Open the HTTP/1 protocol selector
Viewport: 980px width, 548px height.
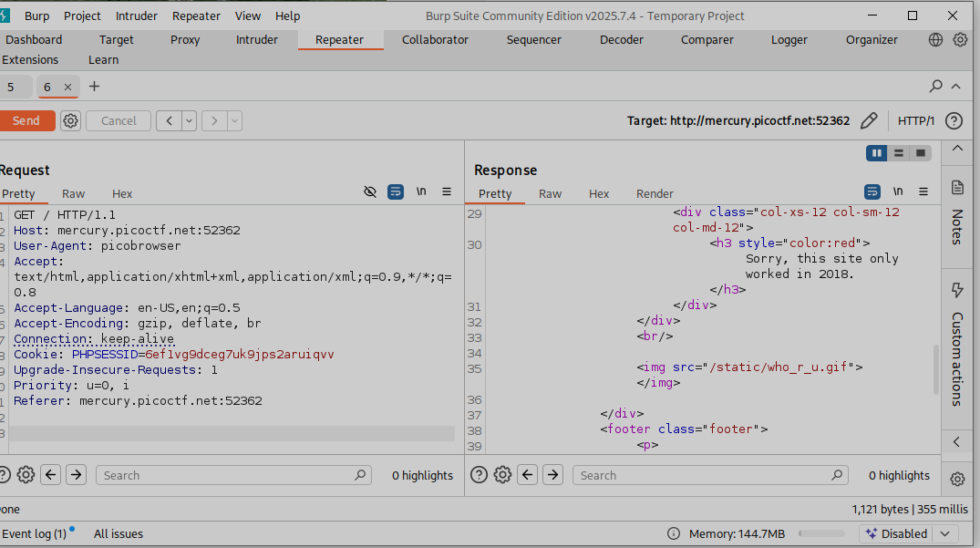[x=915, y=120]
